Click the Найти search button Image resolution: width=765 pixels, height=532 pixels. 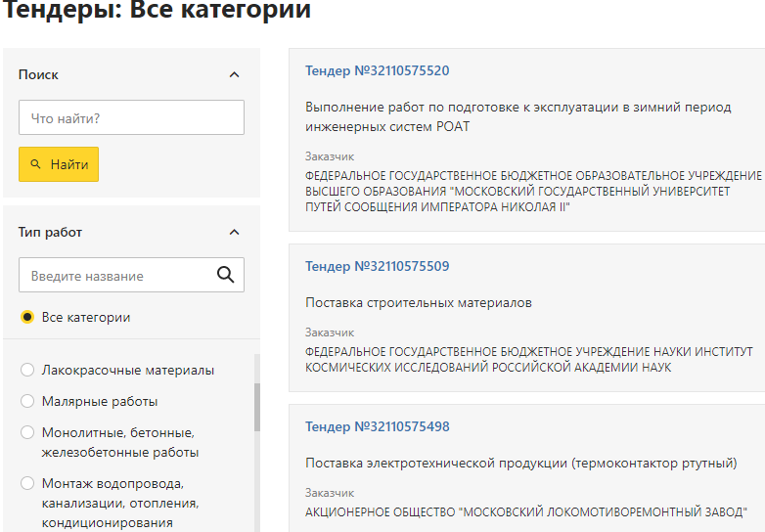click(59, 164)
